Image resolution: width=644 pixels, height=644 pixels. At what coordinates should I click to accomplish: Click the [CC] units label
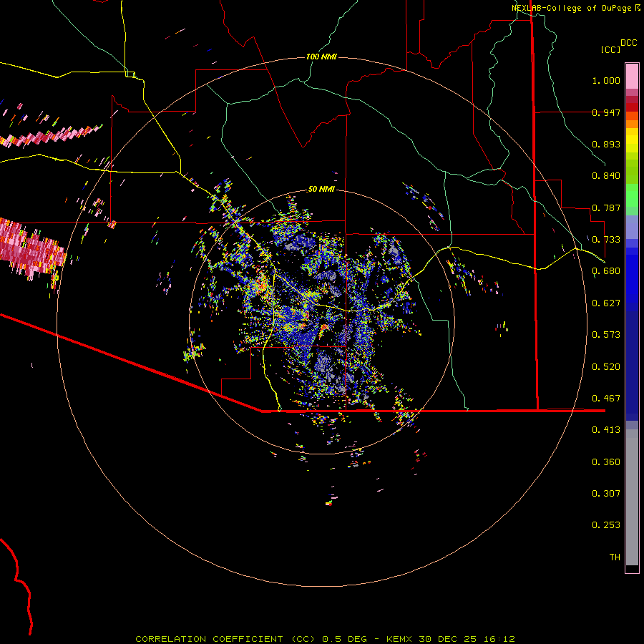(610, 49)
